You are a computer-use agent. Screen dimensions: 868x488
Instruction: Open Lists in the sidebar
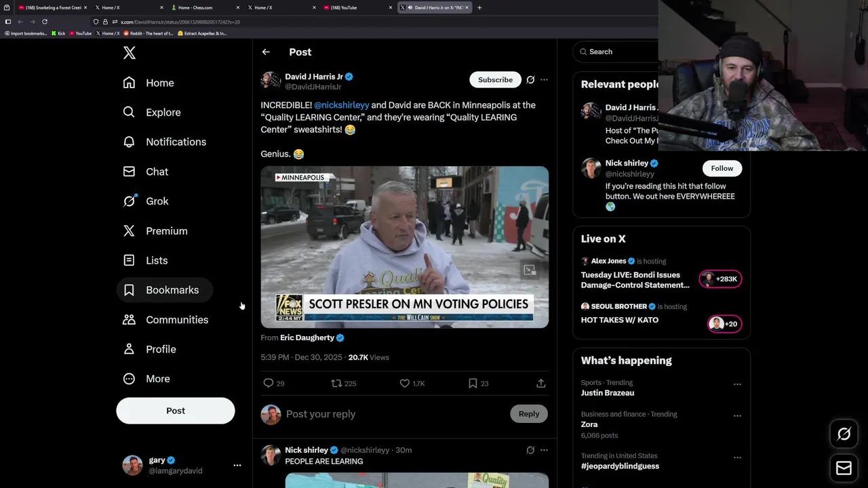[x=145, y=260]
